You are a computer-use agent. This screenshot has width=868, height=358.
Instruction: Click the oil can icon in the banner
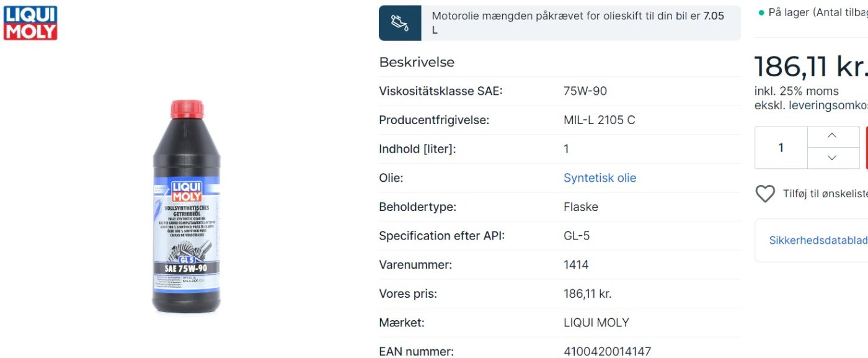click(400, 23)
